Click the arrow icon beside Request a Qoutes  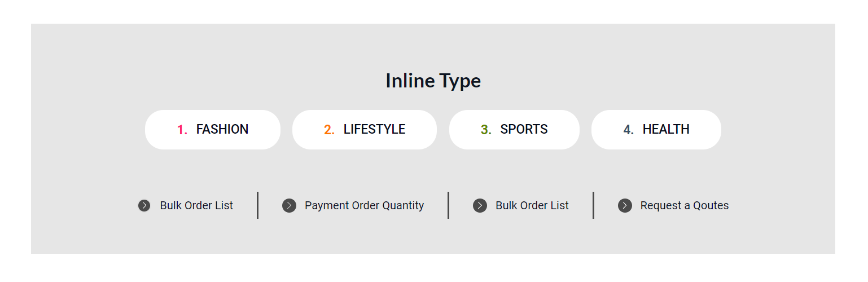(x=625, y=206)
